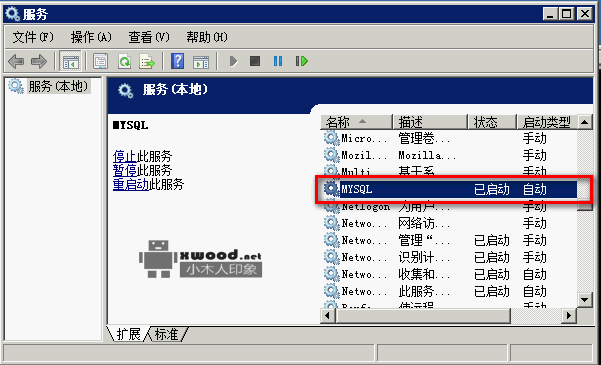Click the Refresh toolbar icon
The height and width of the screenshot is (365, 601).
pos(124,61)
